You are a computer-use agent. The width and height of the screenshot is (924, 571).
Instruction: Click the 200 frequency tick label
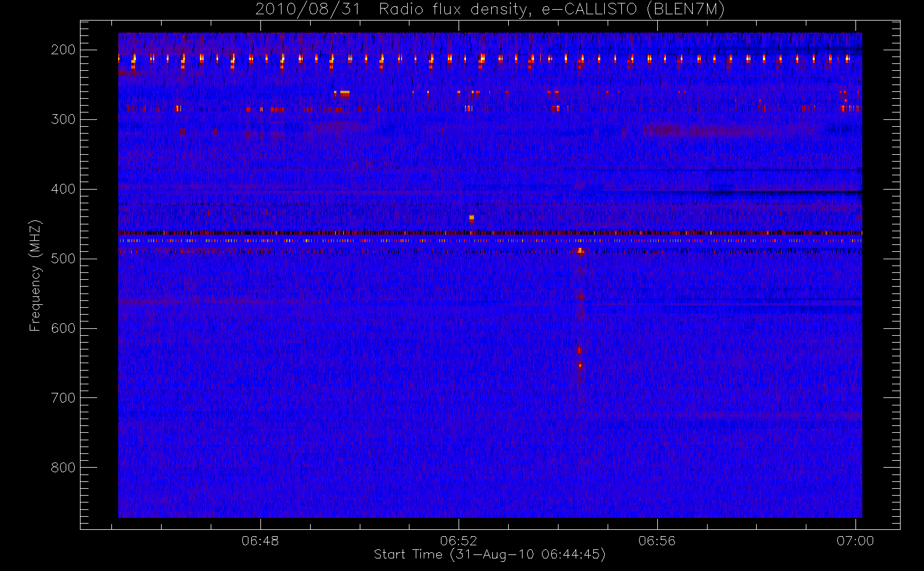(x=63, y=50)
